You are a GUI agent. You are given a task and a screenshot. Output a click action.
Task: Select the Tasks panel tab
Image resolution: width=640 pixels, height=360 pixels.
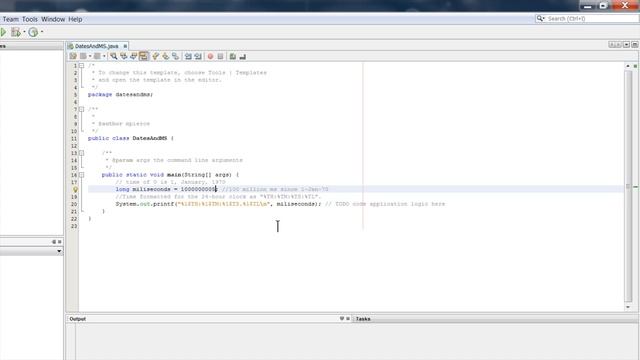363,319
